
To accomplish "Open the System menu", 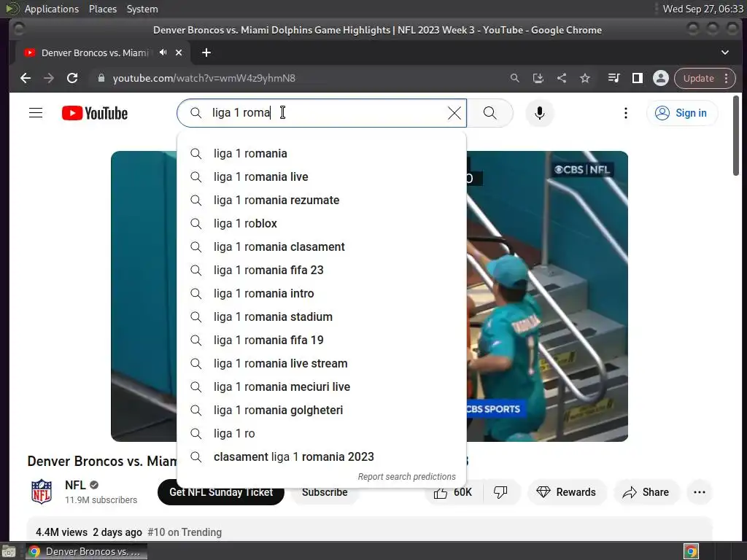I will [142, 9].
